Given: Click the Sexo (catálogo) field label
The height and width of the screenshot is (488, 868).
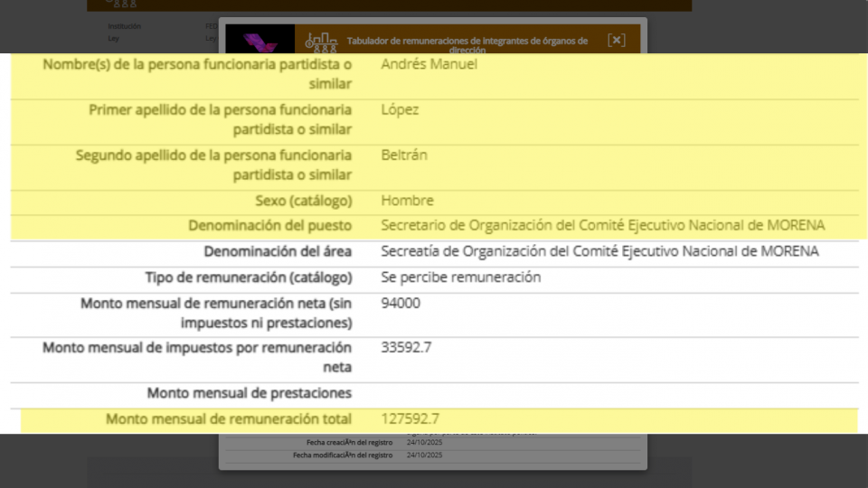Looking at the screenshot, I should 304,201.
